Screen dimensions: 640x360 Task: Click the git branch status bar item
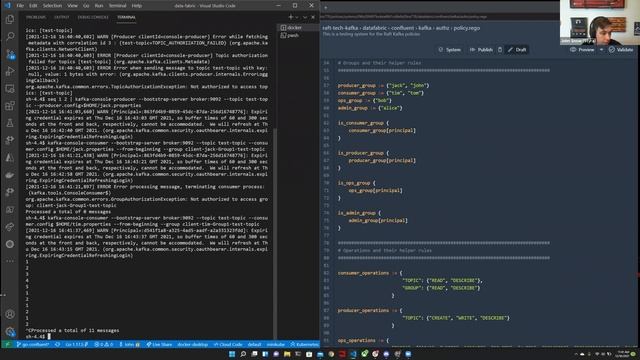point(33,344)
